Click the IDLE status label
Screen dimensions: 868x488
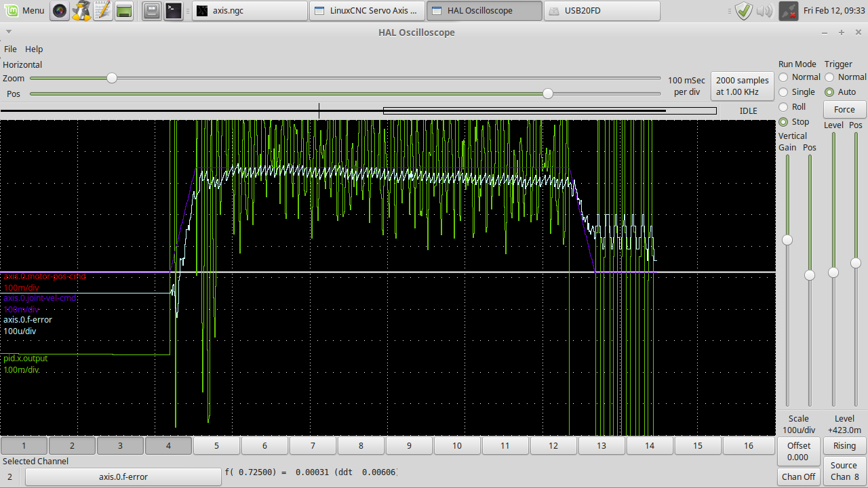coord(748,110)
